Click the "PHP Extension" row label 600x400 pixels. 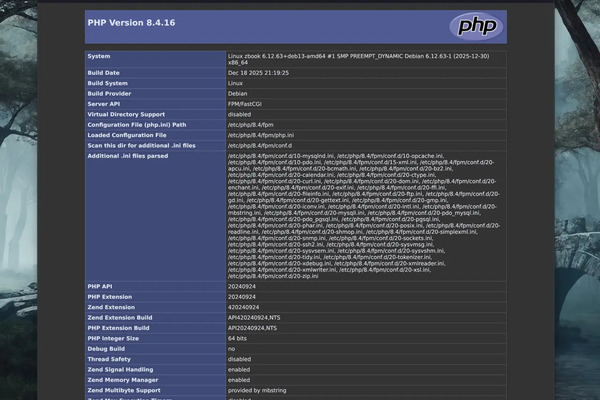point(110,297)
